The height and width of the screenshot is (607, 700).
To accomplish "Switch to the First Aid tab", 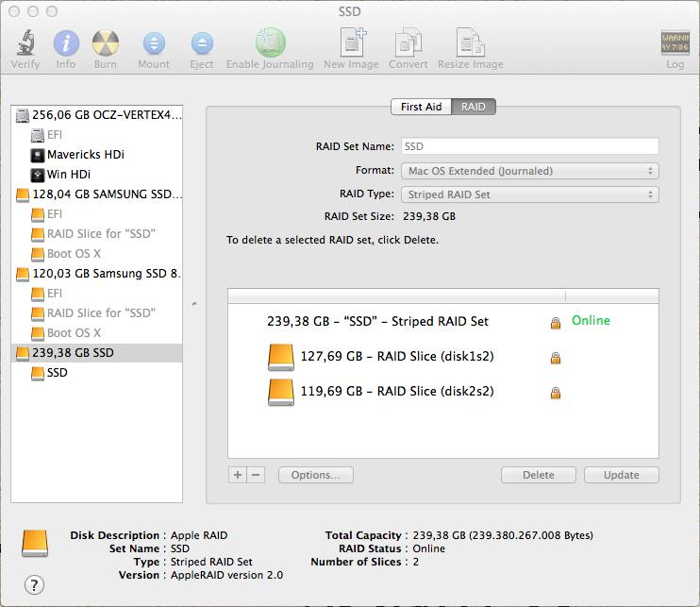I will [x=421, y=107].
